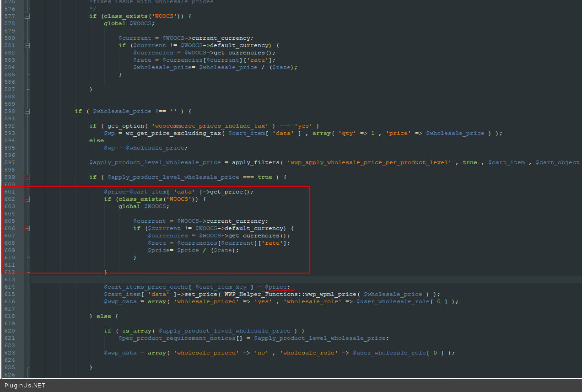Click line number 597 in the gutter

pos(10,162)
